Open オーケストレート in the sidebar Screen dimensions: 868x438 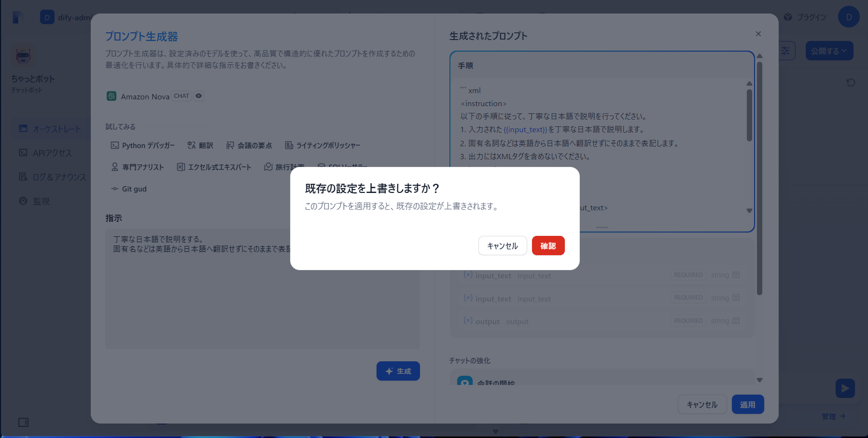tap(50, 129)
